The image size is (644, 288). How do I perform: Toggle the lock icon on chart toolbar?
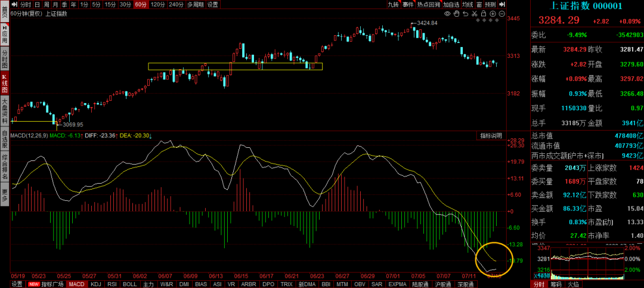pos(484,13)
